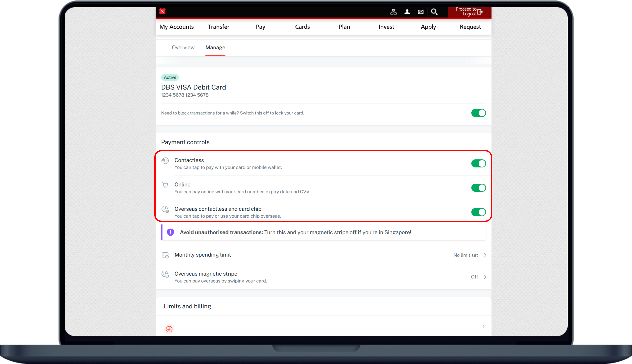Open Overseas magnetic stripe Off chevron

coord(485,277)
